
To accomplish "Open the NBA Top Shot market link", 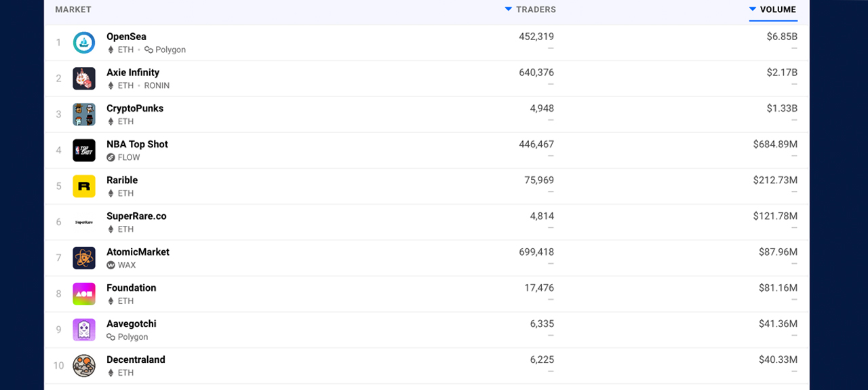I will (137, 144).
